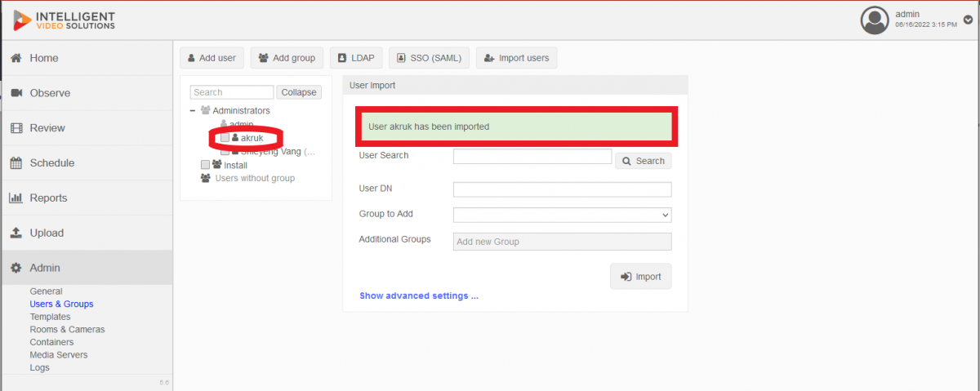Click the Import users button
The height and width of the screenshot is (391, 980).
[516, 58]
